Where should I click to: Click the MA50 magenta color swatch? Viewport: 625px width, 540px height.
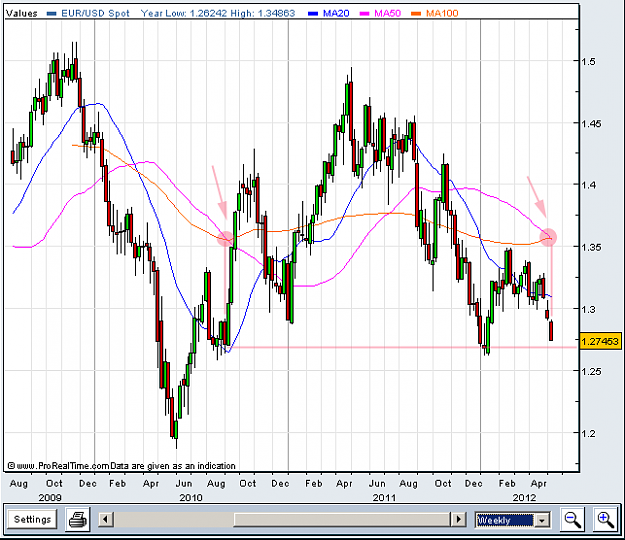click(364, 14)
